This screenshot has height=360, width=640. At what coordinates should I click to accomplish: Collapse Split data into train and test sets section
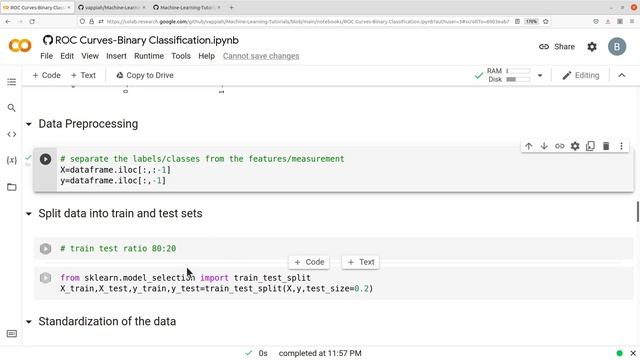29,213
